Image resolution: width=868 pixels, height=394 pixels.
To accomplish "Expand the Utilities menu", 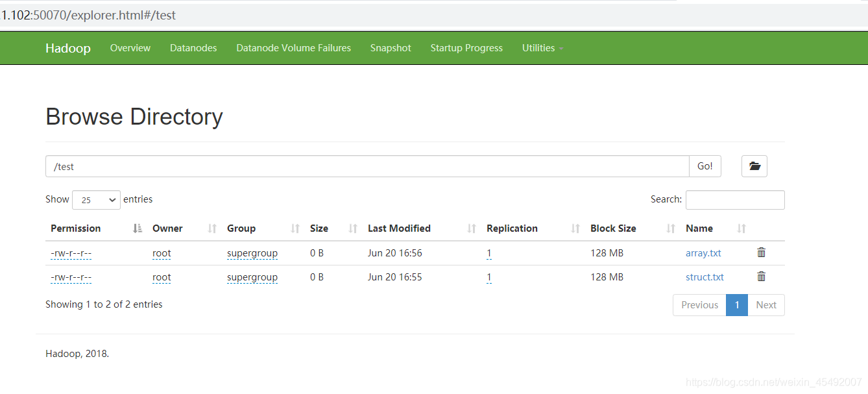I will point(542,48).
